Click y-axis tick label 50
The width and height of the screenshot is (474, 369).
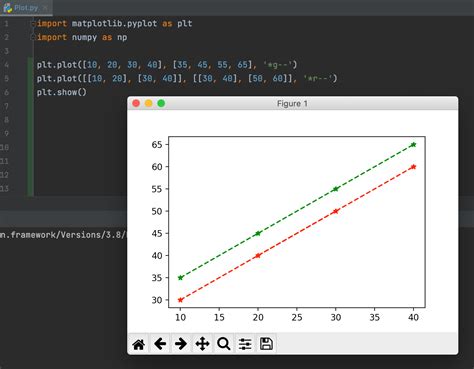tap(157, 211)
